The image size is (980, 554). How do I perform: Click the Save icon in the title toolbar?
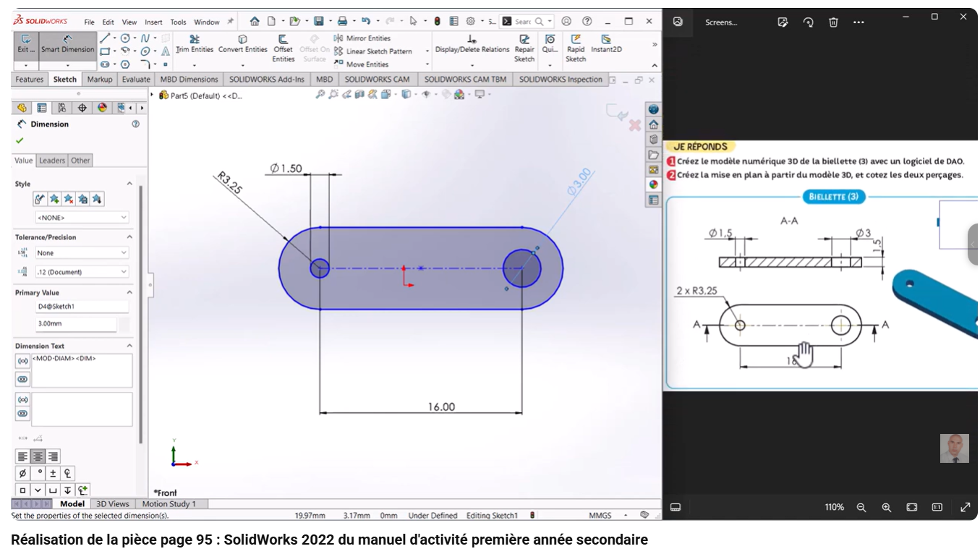[318, 22]
